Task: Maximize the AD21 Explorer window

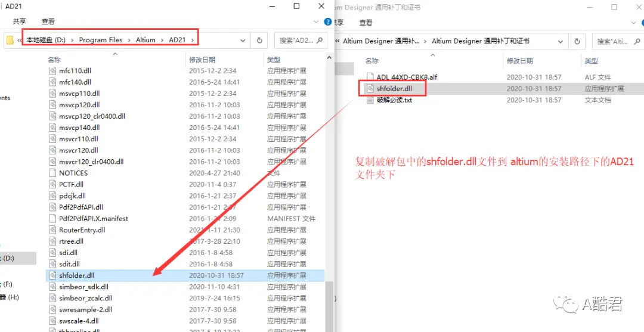Action: coord(296,6)
